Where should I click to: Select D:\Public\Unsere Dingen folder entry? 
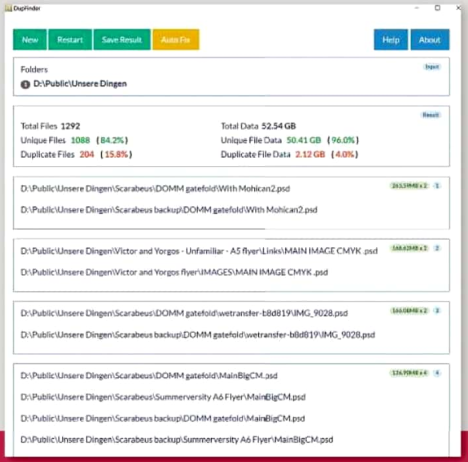[80, 84]
